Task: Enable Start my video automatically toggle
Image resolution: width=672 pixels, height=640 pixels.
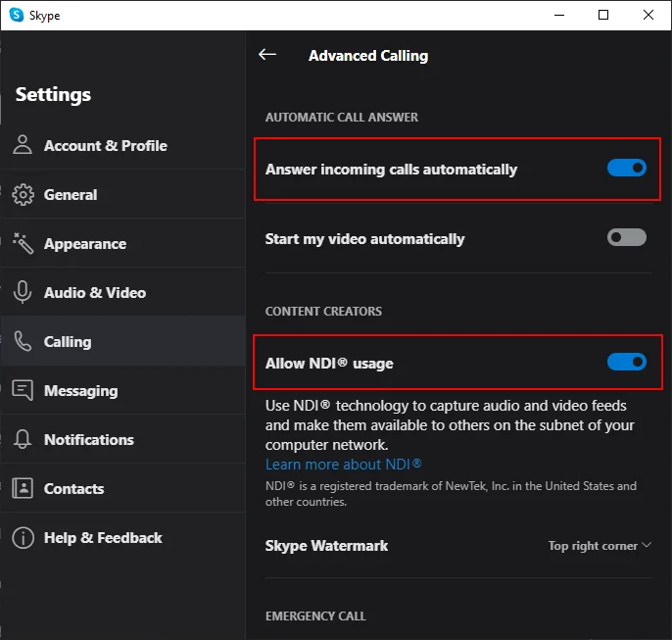Action: [627, 237]
